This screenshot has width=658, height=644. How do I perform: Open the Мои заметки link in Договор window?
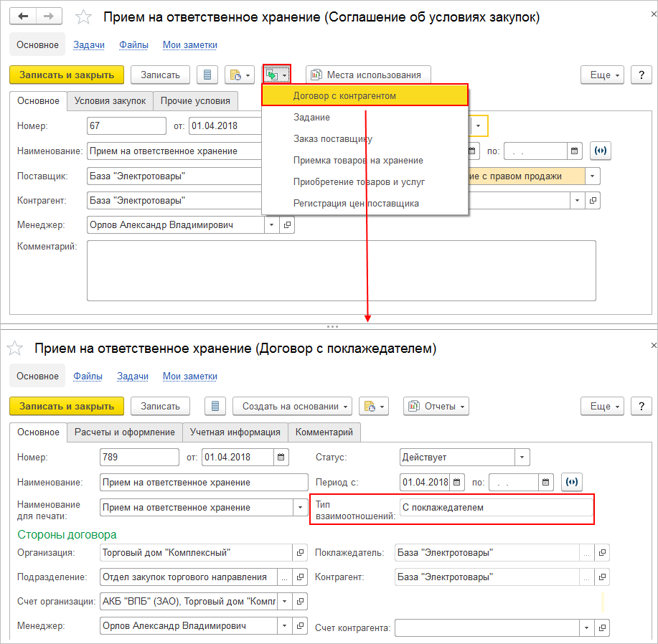(x=189, y=376)
